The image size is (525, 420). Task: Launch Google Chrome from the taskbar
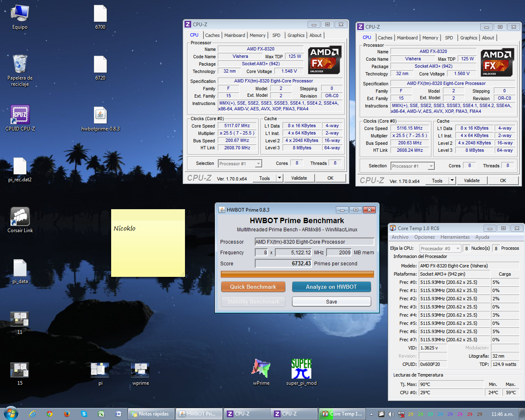pos(50,414)
